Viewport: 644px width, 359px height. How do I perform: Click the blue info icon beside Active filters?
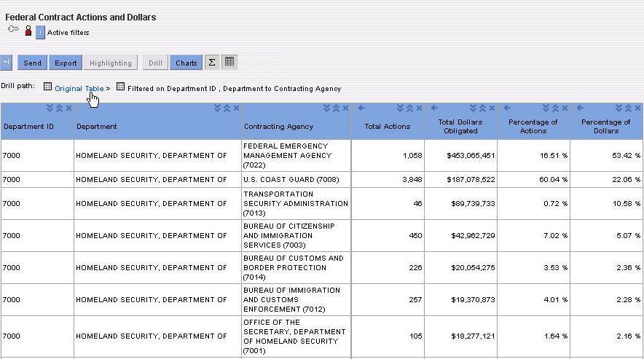tap(40, 32)
